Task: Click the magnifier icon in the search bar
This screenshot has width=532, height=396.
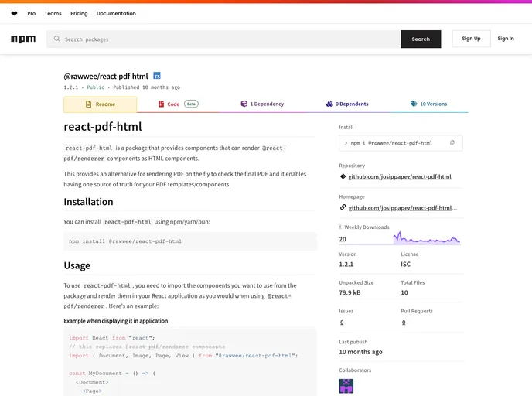Action: click(x=57, y=39)
